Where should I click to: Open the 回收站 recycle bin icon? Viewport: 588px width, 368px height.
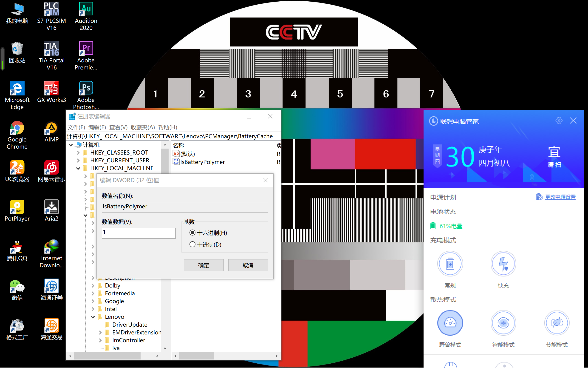point(17,52)
